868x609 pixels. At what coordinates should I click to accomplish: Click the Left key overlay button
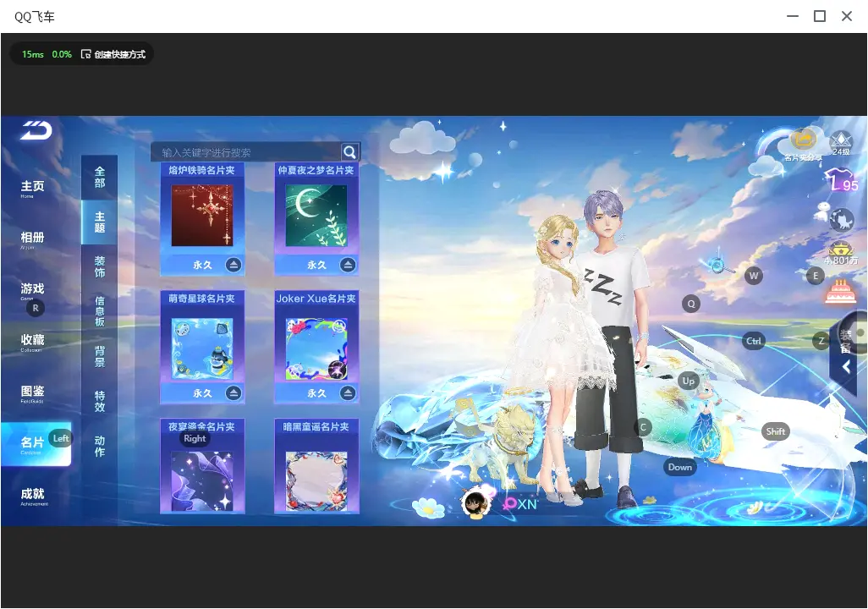[x=61, y=438]
